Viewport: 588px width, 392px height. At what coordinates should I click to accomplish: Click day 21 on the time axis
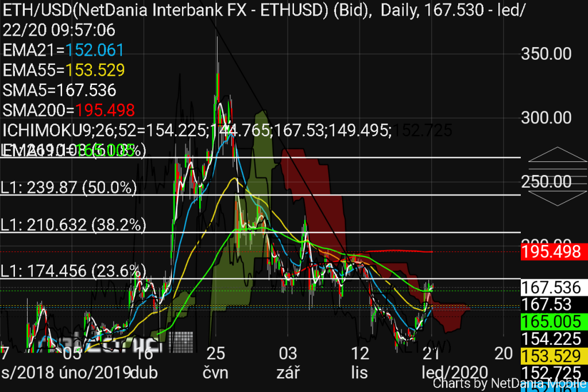point(431,354)
